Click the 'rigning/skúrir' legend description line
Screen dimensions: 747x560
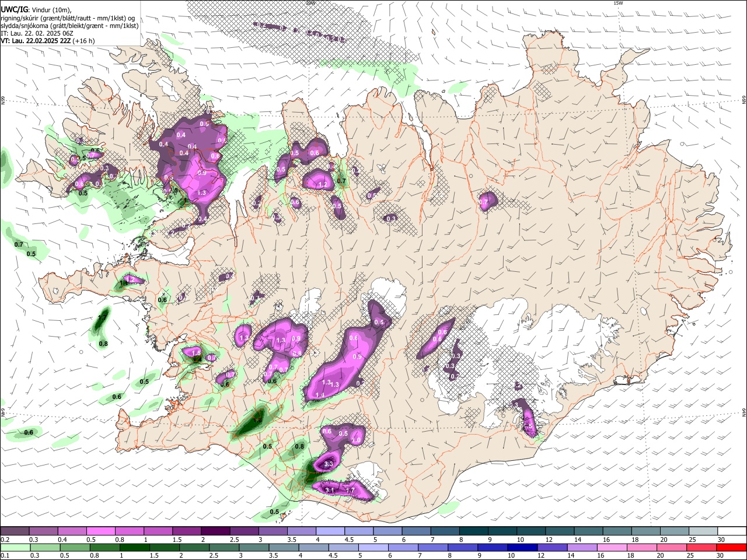(68, 17)
